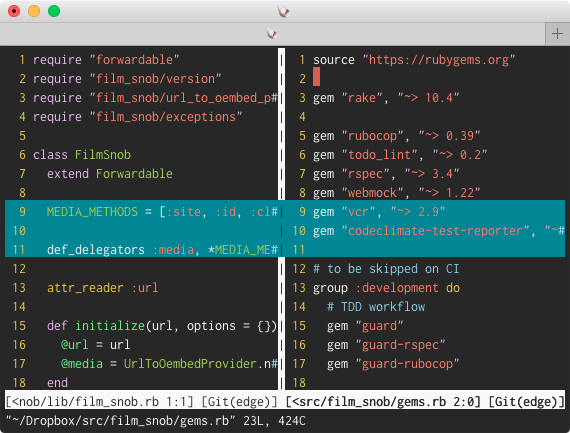Click the gem "vcr" line
Screen dimensions: 570x433
point(379,212)
